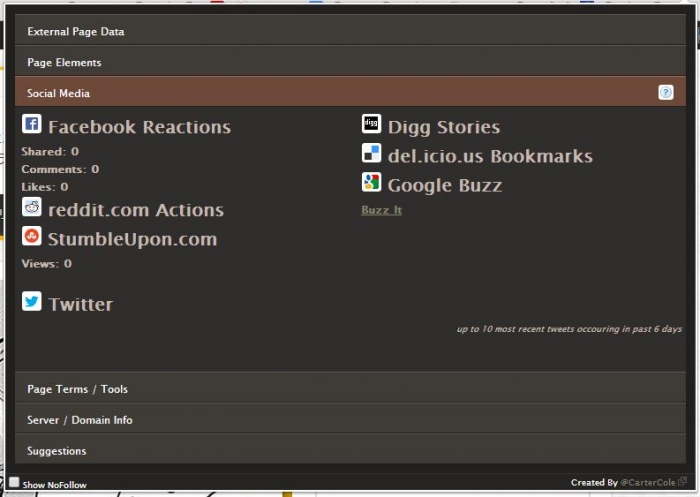Click the 'Comments: 0' value
This screenshot has width=700, height=497.
pyautogui.click(x=60, y=169)
